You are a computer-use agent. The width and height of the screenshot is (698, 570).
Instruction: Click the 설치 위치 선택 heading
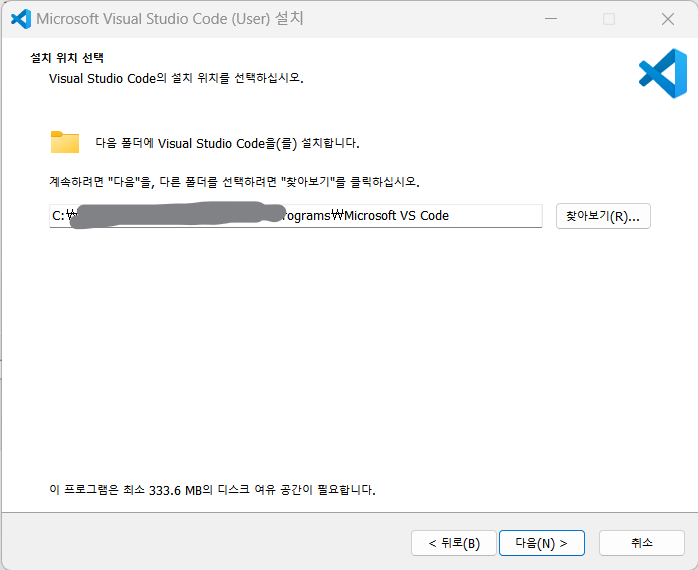pos(67,58)
